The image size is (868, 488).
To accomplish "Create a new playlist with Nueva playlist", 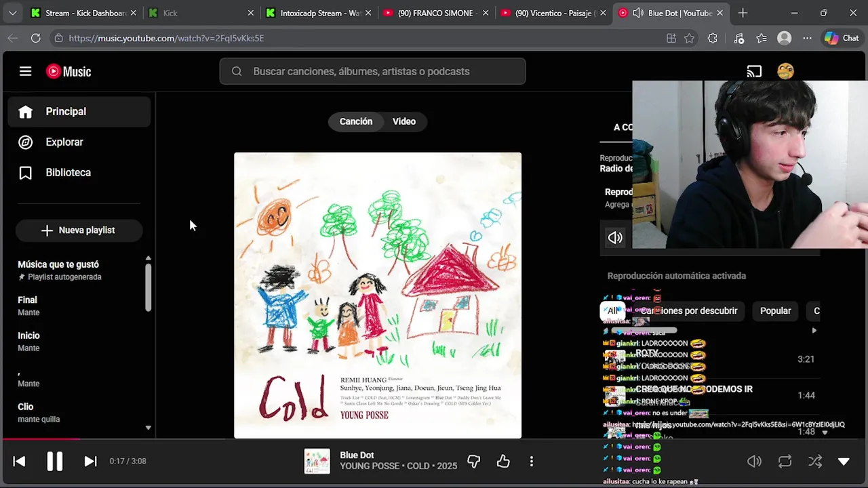I will point(79,230).
